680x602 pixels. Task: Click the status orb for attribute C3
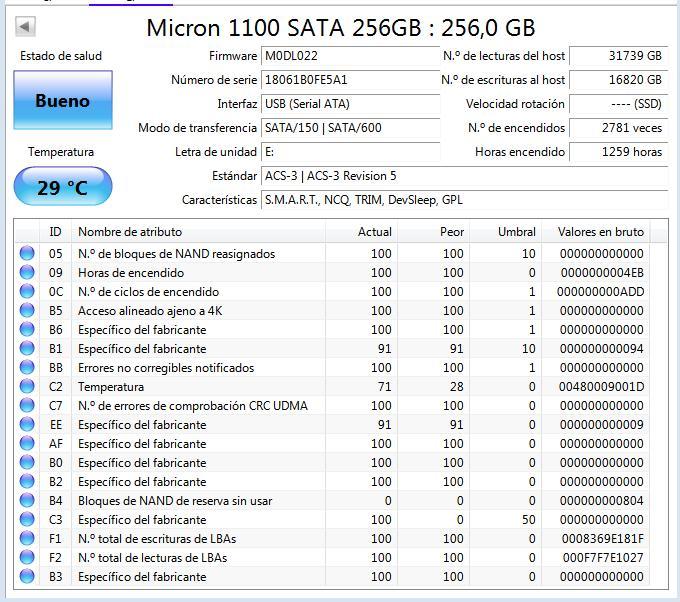pyautogui.click(x=27, y=519)
